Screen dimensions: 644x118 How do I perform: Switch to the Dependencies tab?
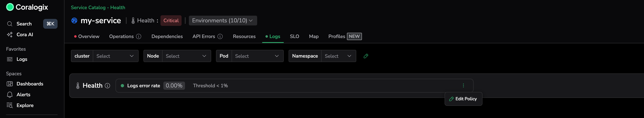[x=167, y=37]
